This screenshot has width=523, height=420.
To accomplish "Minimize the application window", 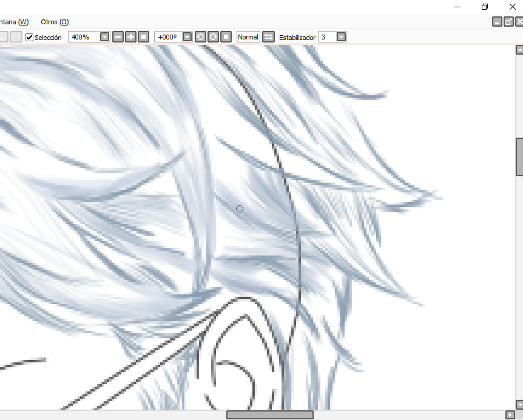I will (457, 7).
